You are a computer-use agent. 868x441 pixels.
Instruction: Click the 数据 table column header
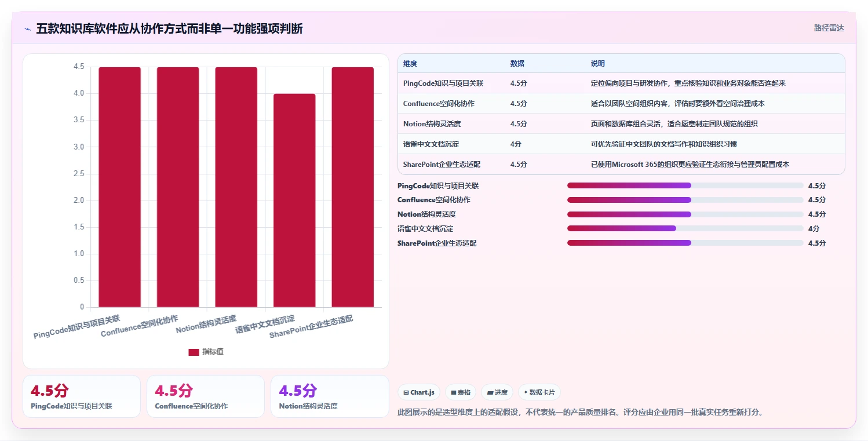pos(517,63)
